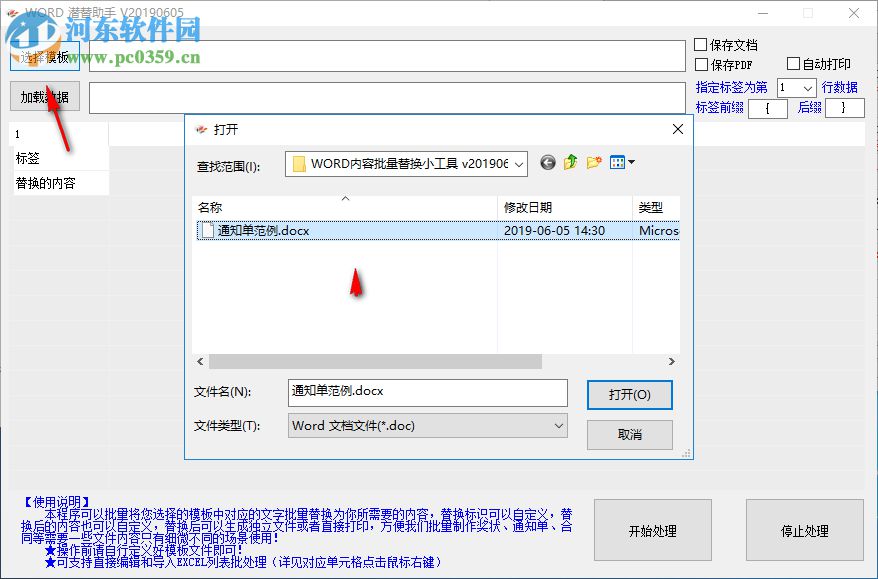
Task: Click the 取消 cancel button
Action: pyautogui.click(x=629, y=434)
